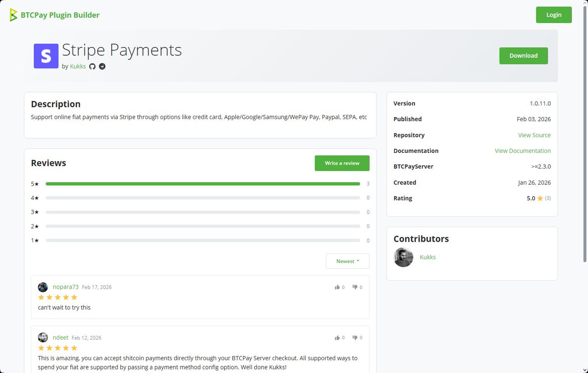Click the Login button
The image size is (588, 373).
(554, 15)
